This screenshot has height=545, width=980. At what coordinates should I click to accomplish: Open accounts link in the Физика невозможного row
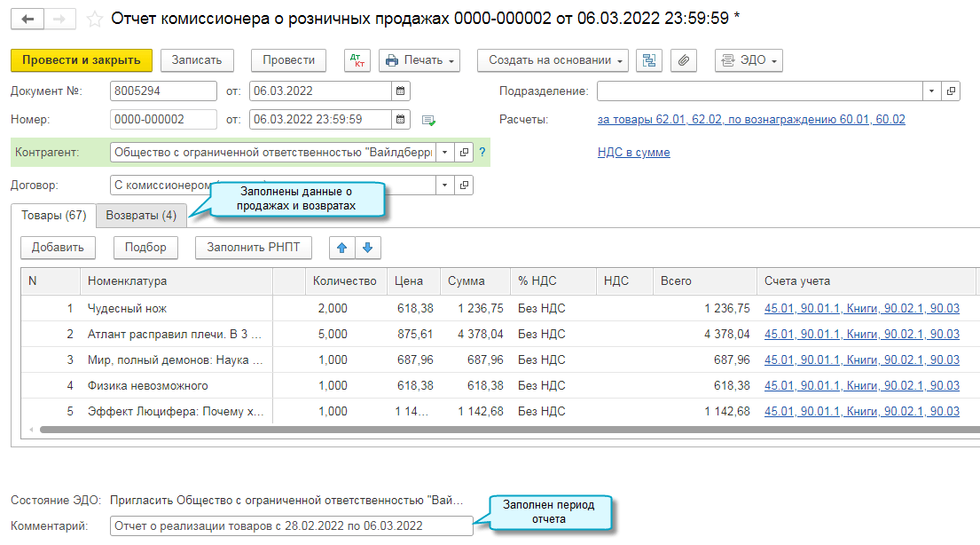(862, 385)
